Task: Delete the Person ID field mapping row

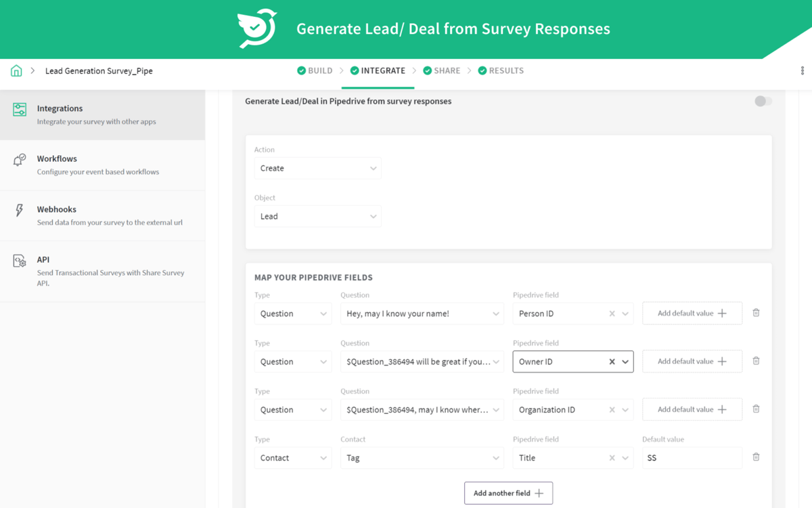Action: point(756,313)
